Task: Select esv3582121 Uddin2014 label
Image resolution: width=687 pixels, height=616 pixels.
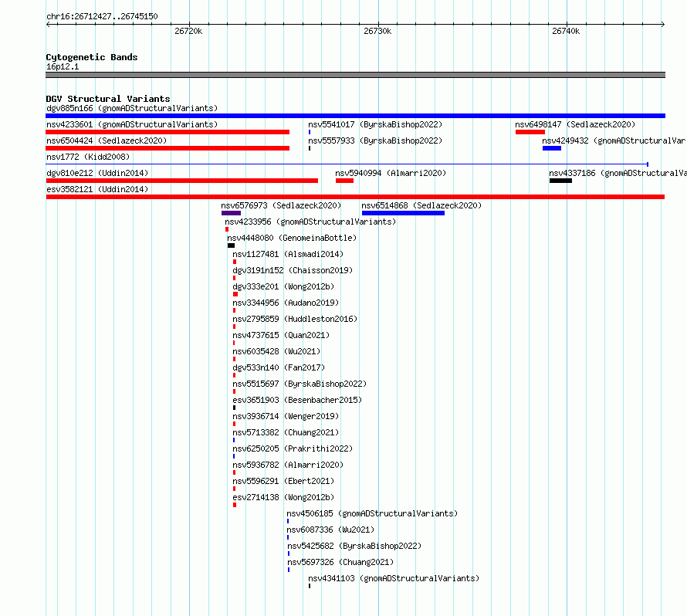Action: (97, 189)
